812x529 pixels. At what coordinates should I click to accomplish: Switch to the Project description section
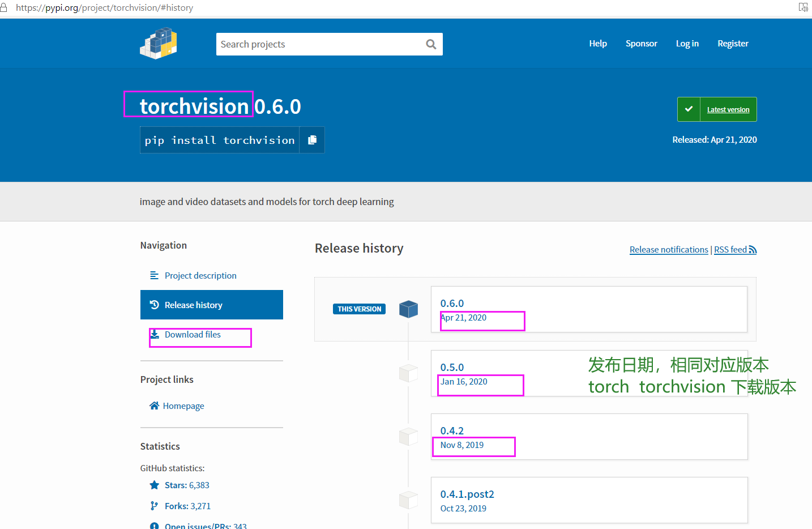[200, 275]
